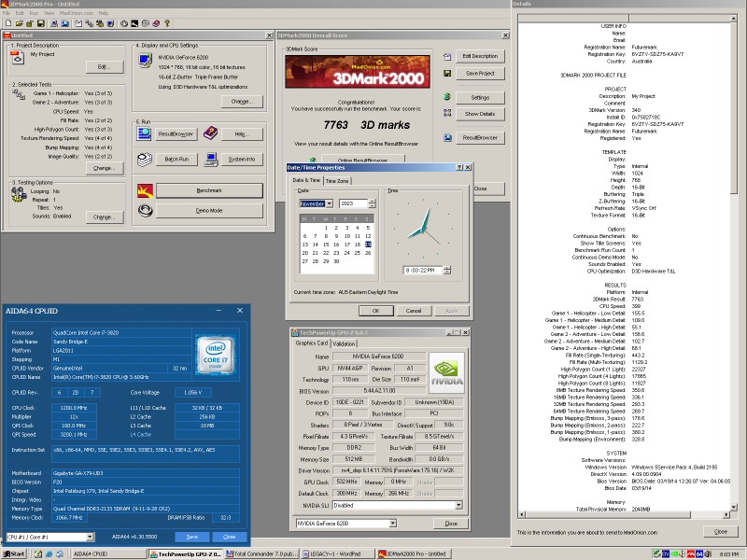747x560 pixels.
Task: Click the purple book icon beside Help
Action: pyautogui.click(x=210, y=133)
